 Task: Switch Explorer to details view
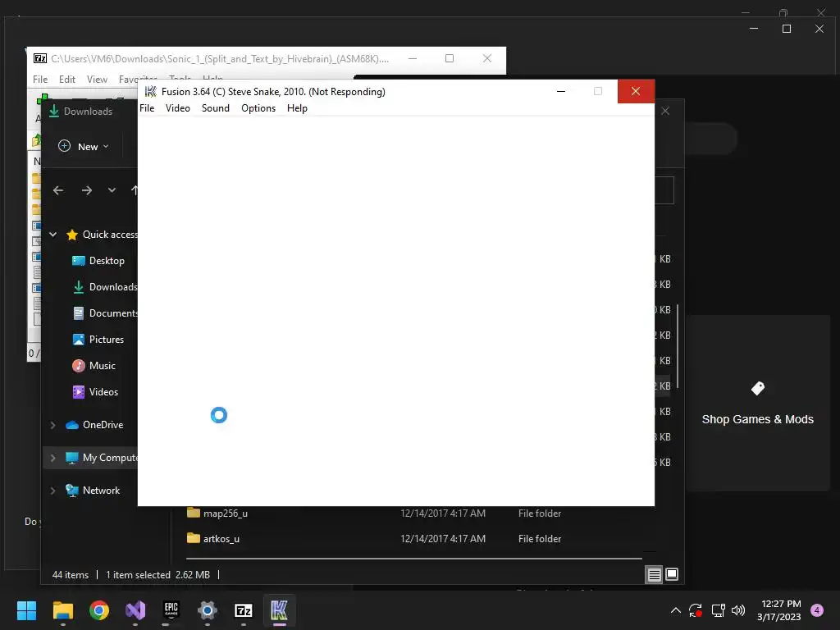point(654,575)
